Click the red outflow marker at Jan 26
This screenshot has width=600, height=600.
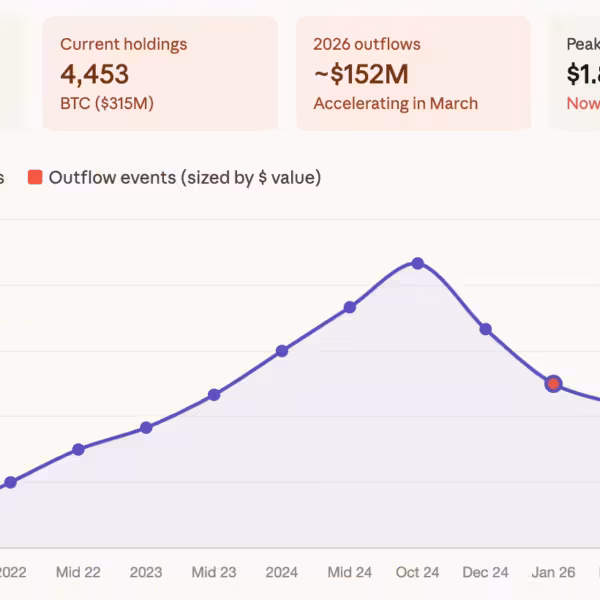click(553, 383)
